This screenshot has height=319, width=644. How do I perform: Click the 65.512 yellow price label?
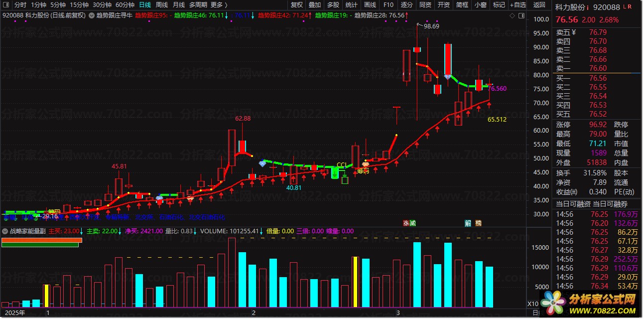(497, 120)
